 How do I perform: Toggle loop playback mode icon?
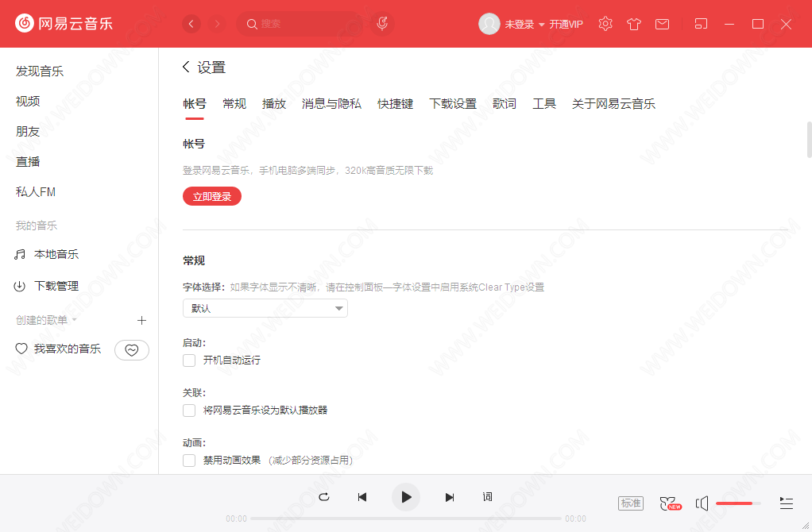point(324,497)
